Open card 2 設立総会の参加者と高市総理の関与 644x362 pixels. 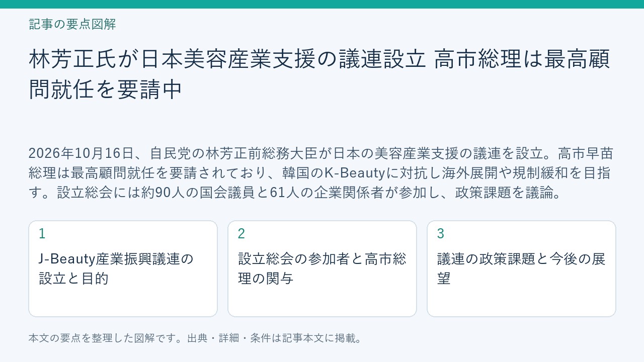tap(323, 268)
